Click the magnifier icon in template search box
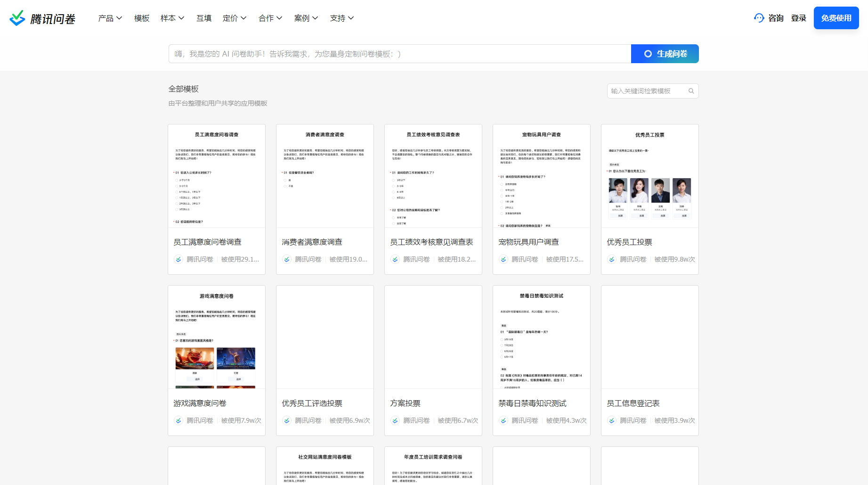868x485 pixels. click(x=691, y=90)
